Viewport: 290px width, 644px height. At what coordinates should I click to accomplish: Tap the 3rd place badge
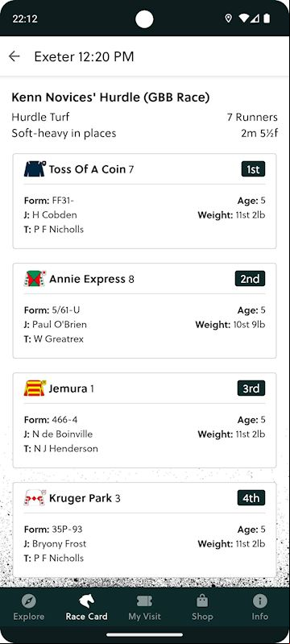251,388
